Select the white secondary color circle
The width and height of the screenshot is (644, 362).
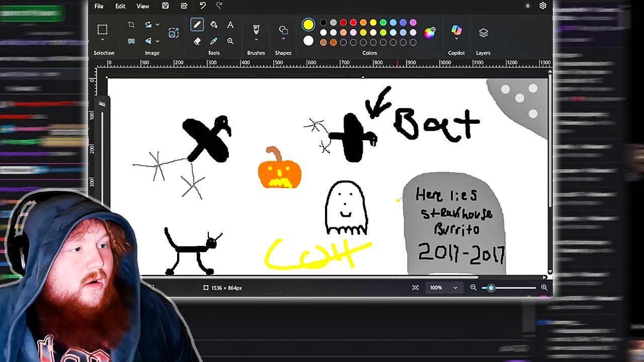[308, 41]
